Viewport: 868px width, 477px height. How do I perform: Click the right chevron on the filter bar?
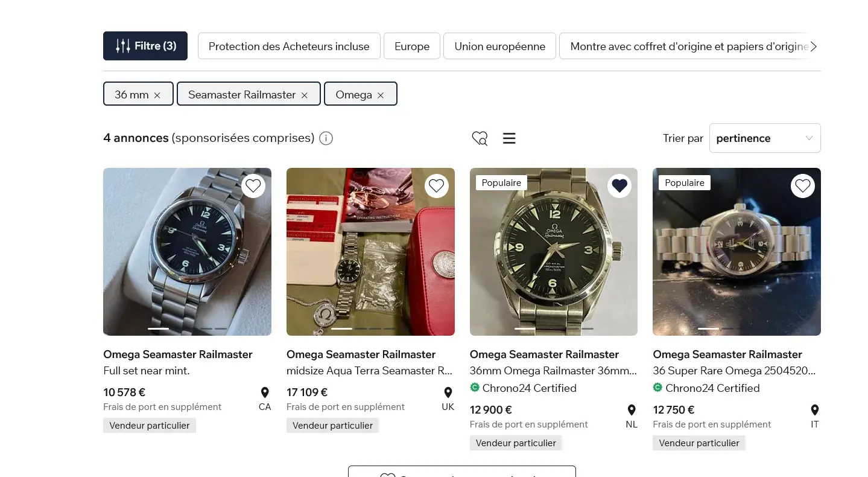tap(813, 46)
